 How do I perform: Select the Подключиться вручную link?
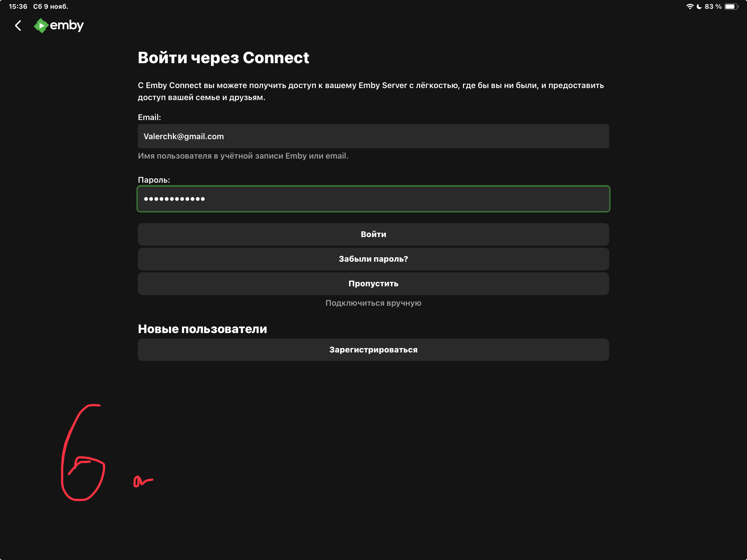point(373,303)
